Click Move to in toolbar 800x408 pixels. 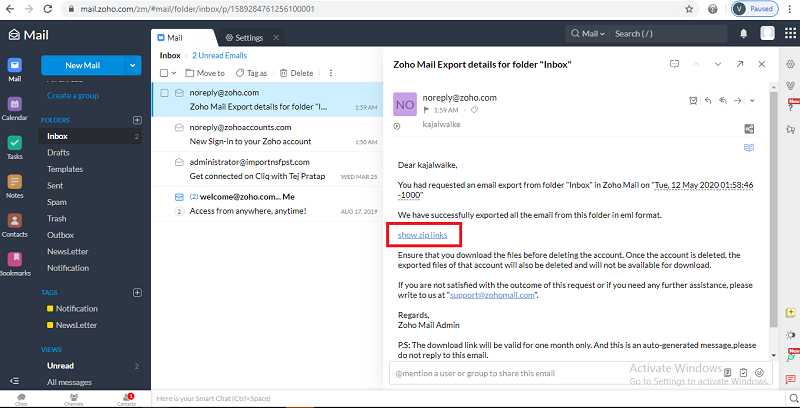pyautogui.click(x=205, y=73)
